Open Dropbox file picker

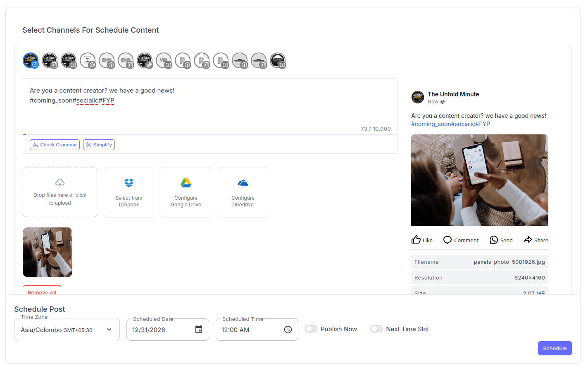click(129, 192)
